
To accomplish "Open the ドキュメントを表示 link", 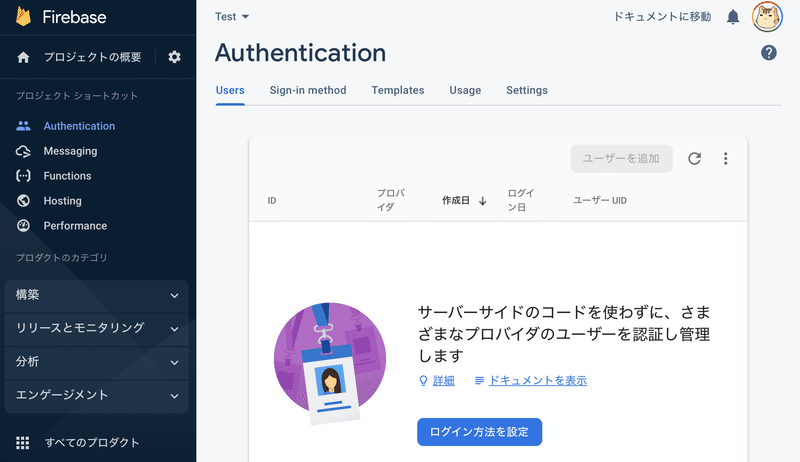I will [x=538, y=381].
